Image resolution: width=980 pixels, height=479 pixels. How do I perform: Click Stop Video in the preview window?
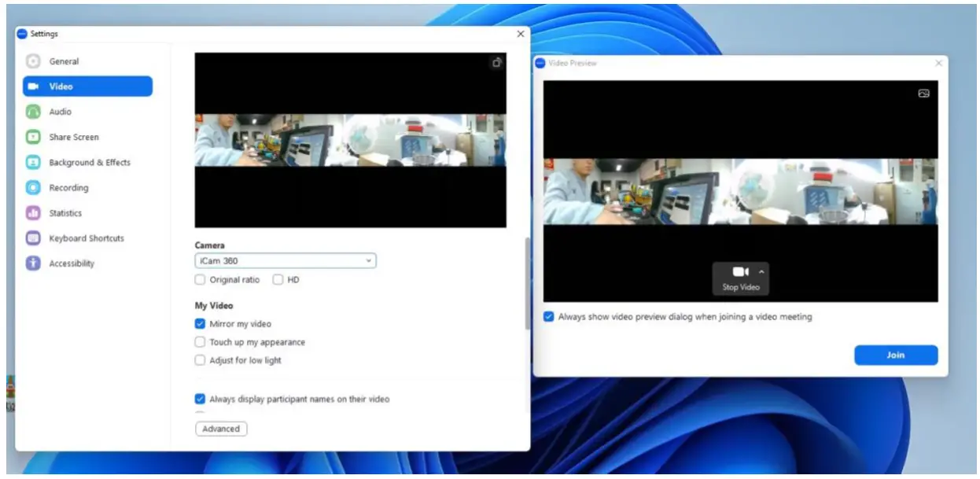(739, 275)
